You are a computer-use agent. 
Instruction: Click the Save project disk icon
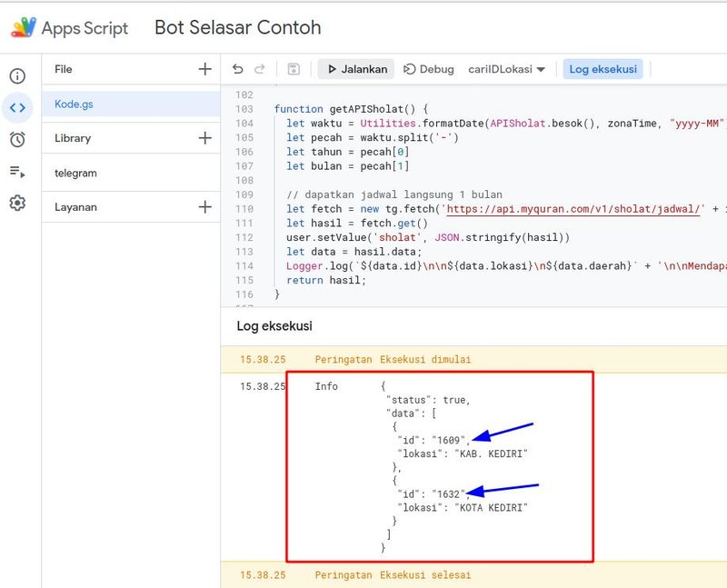(294, 69)
